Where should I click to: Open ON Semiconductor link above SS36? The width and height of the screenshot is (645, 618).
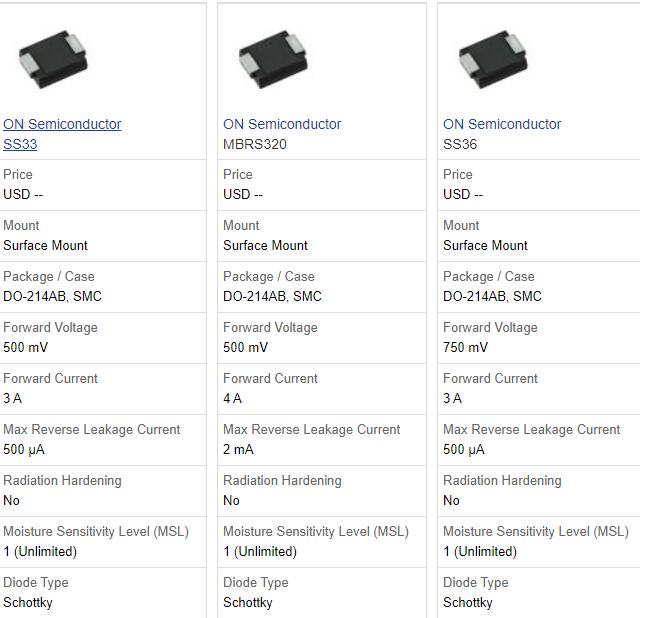(502, 124)
